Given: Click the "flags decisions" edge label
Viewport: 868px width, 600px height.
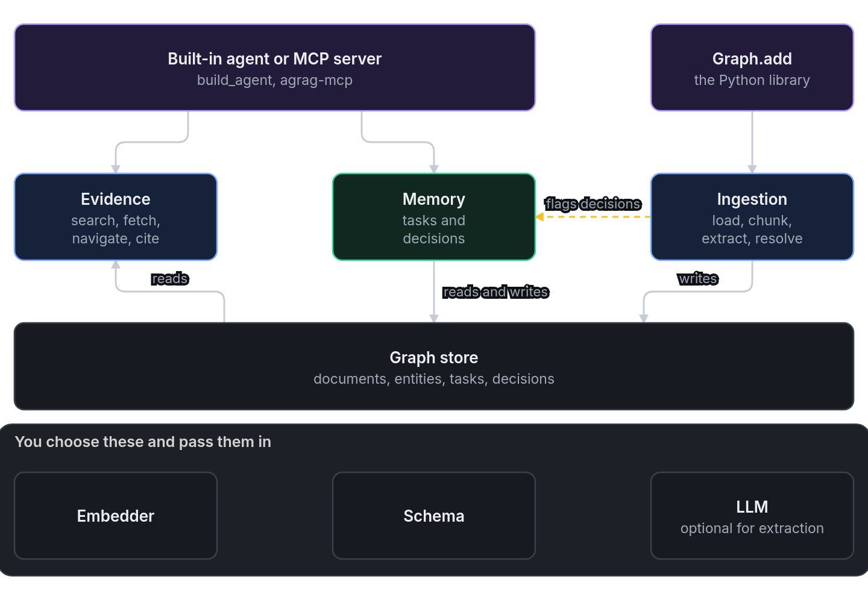Looking at the screenshot, I should tap(593, 204).
